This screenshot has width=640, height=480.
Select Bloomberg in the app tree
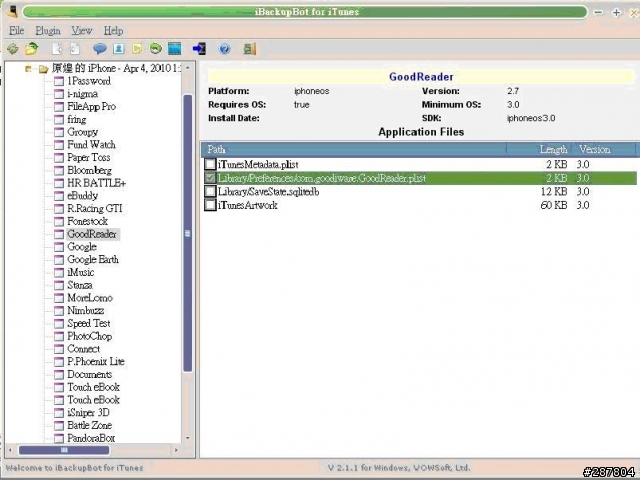click(x=89, y=170)
